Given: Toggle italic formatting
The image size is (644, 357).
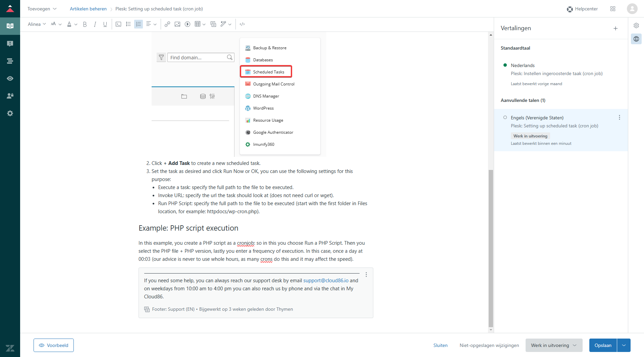Looking at the screenshot, I should coord(95,24).
